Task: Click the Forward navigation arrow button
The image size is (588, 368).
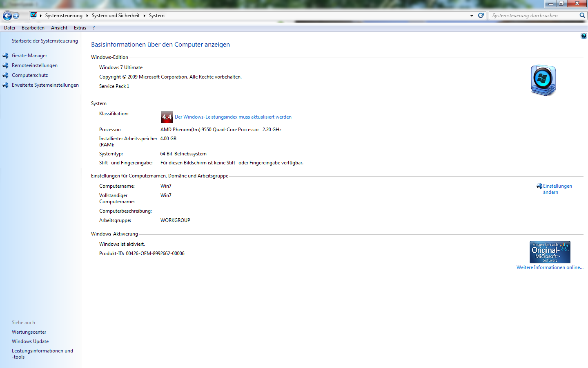Action: pyautogui.click(x=16, y=16)
